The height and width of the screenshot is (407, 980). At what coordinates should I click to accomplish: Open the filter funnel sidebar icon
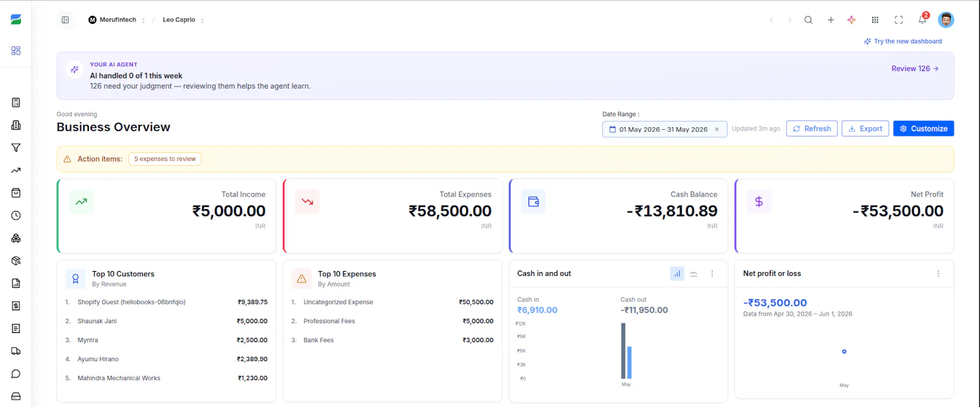16,147
